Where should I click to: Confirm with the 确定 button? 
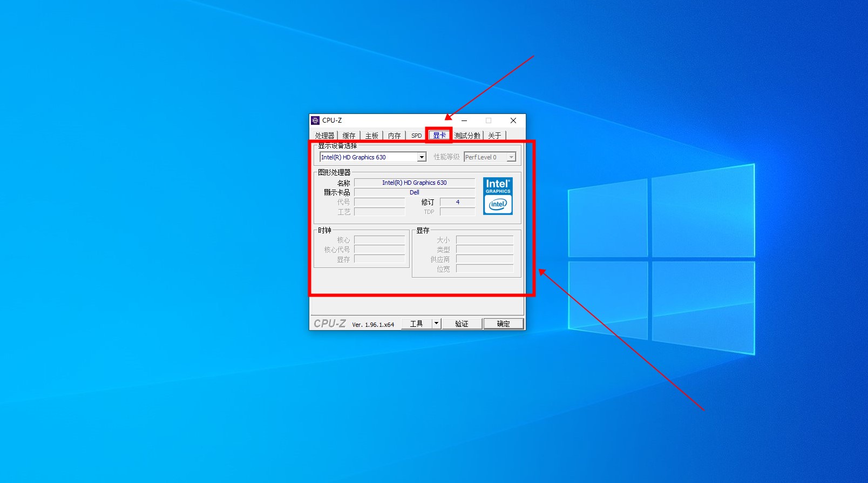(503, 324)
